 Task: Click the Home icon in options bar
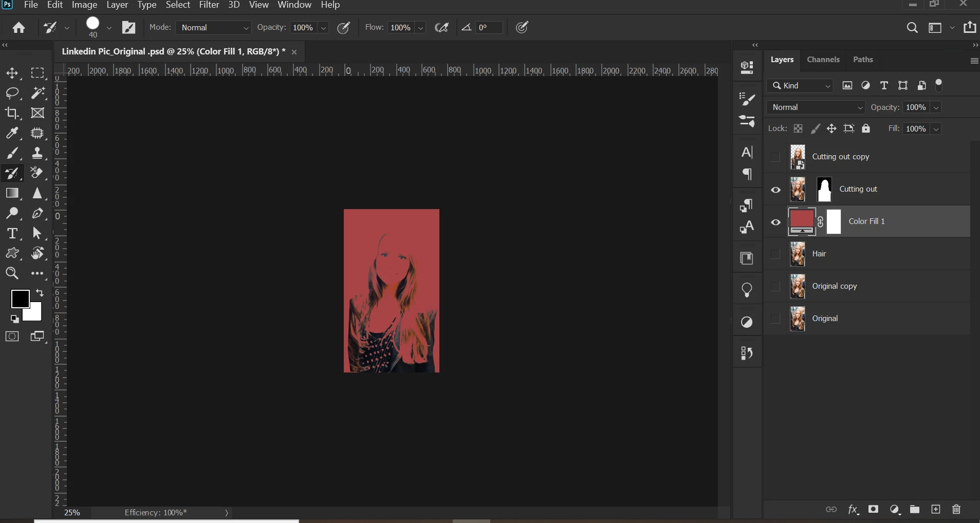pyautogui.click(x=19, y=28)
